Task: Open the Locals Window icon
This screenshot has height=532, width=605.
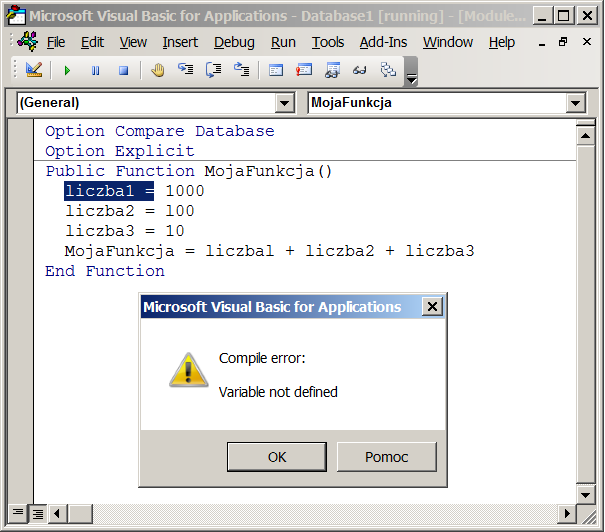Action: [276, 70]
